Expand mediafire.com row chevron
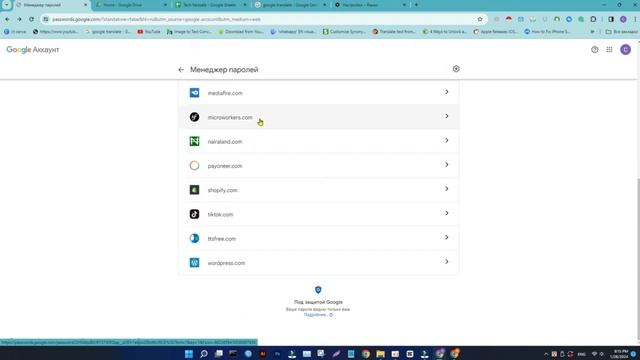640x360 pixels. [x=447, y=92]
